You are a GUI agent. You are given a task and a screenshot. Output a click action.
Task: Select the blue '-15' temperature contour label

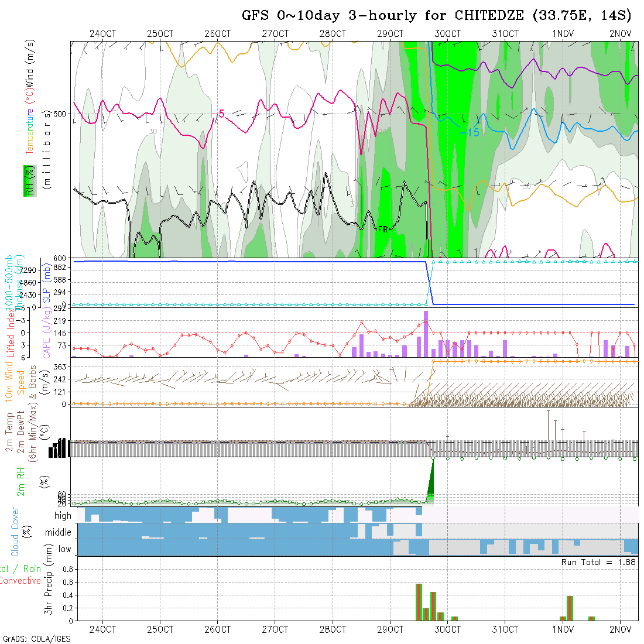[x=470, y=132]
